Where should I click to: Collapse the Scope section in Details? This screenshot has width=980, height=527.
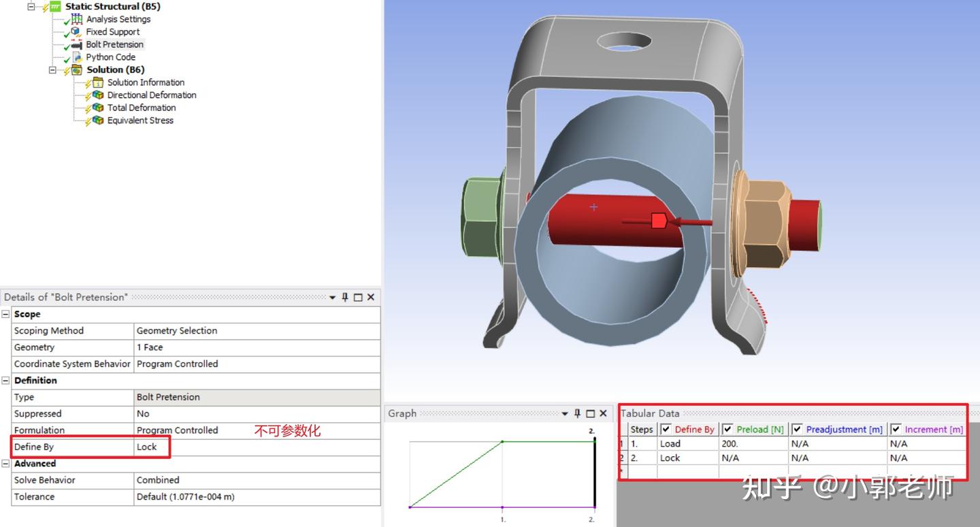click(x=6, y=315)
